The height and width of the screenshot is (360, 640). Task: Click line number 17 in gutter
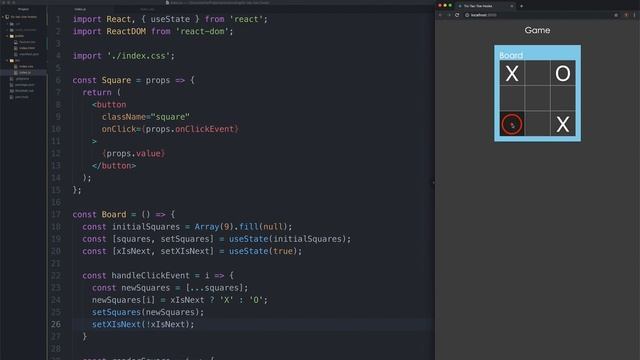coord(56,214)
